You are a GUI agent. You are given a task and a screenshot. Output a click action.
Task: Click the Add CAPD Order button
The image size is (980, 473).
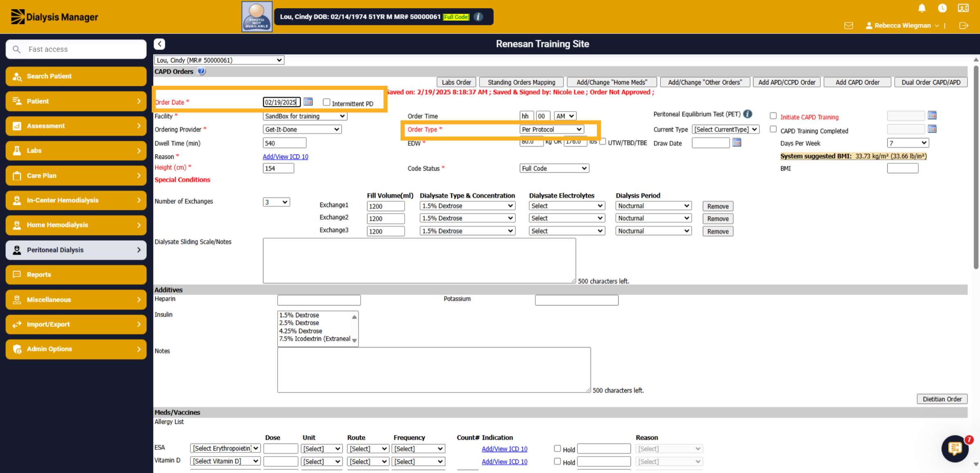click(857, 82)
